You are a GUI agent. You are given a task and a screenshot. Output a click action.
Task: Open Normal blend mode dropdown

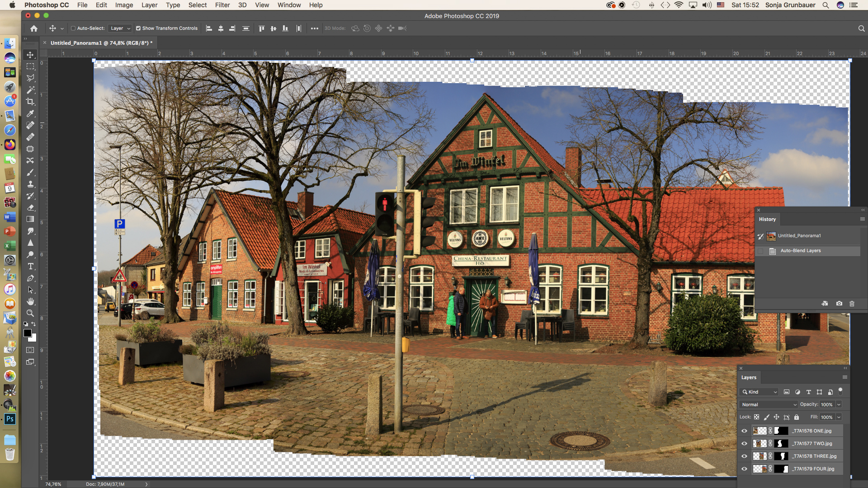(x=769, y=404)
